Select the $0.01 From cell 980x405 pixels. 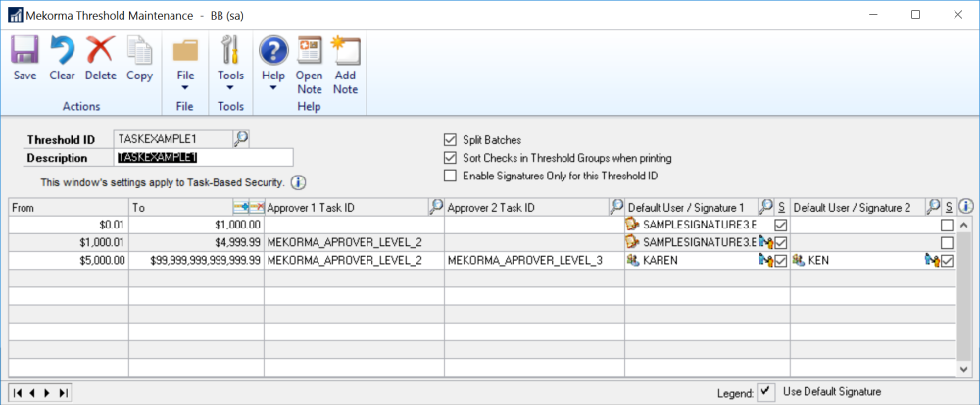(x=69, y=225)
